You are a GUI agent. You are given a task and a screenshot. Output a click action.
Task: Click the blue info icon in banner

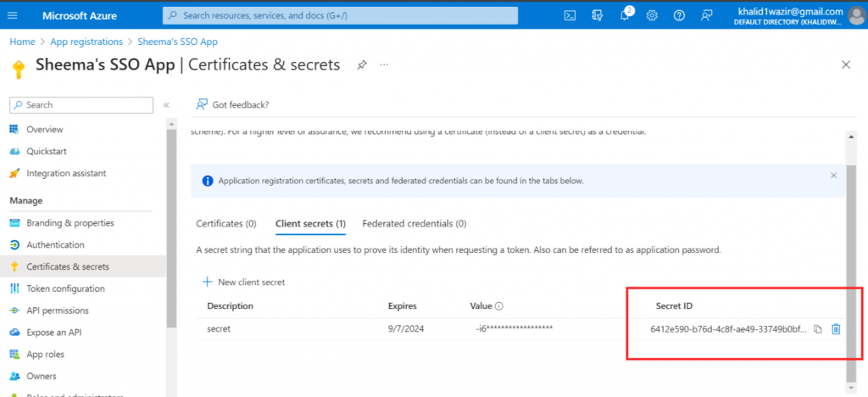tap(208, 181)
